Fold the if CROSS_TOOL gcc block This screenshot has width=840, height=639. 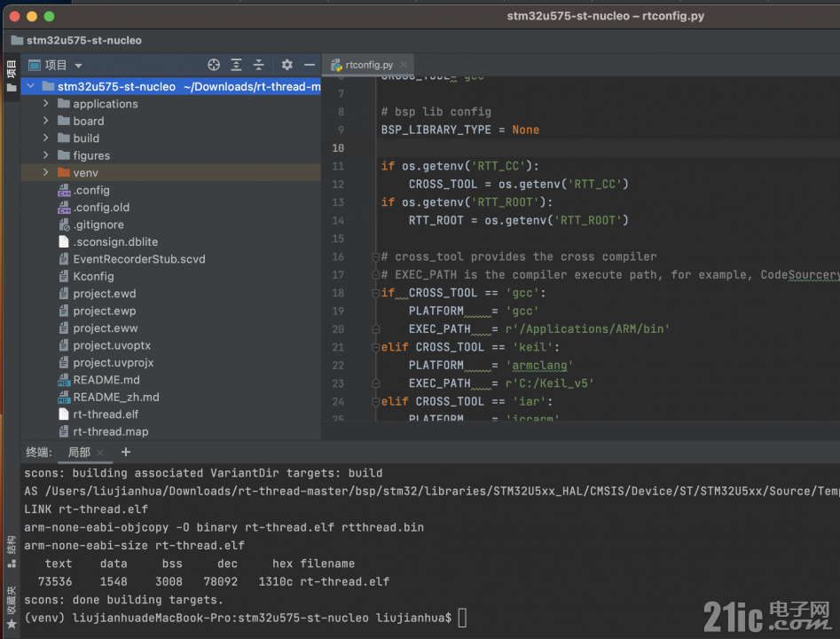[375, 293]
